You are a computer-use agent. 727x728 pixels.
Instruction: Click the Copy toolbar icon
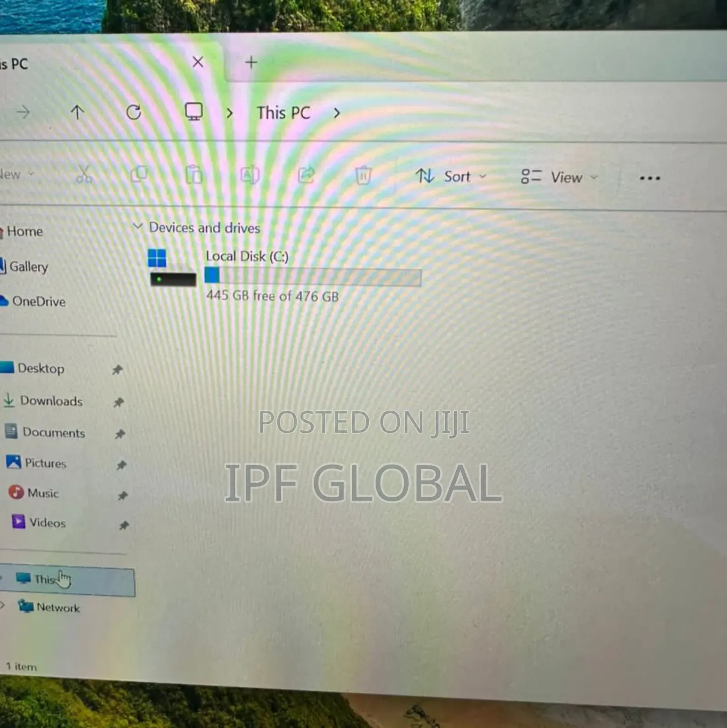(139, 174)
